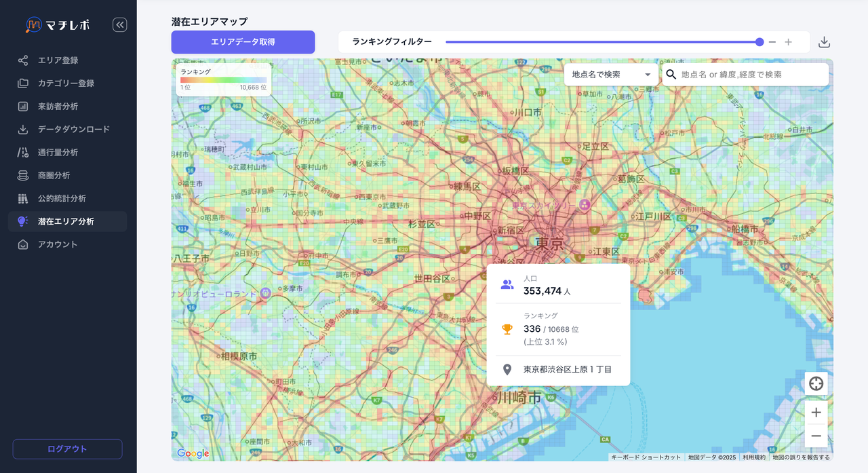Click the カテゴリー登録 folder icon

23,83
